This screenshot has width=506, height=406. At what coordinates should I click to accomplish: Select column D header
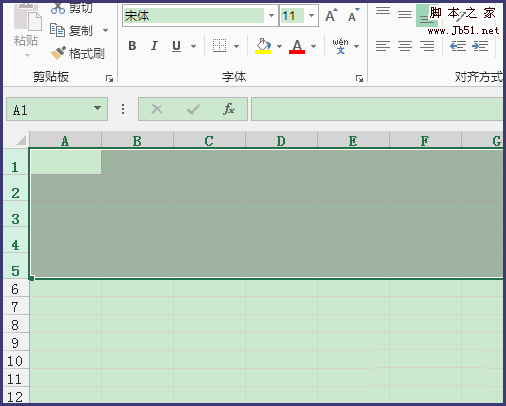point(281,141)
